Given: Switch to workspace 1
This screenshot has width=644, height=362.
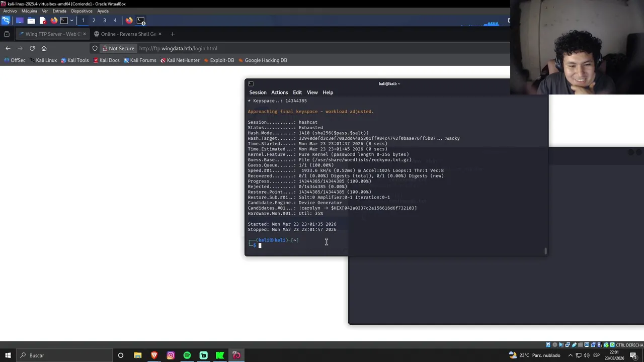Looking at the screenshot, I should coord(83,21).
